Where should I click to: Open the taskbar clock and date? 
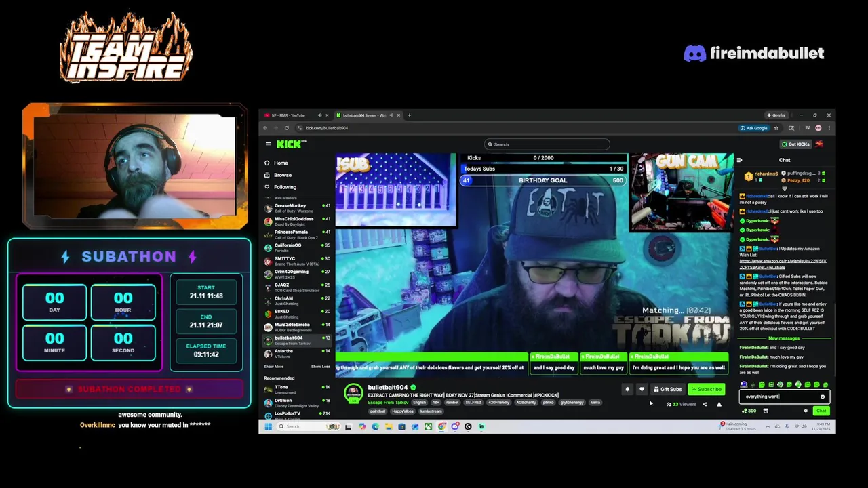click(821, 427)
